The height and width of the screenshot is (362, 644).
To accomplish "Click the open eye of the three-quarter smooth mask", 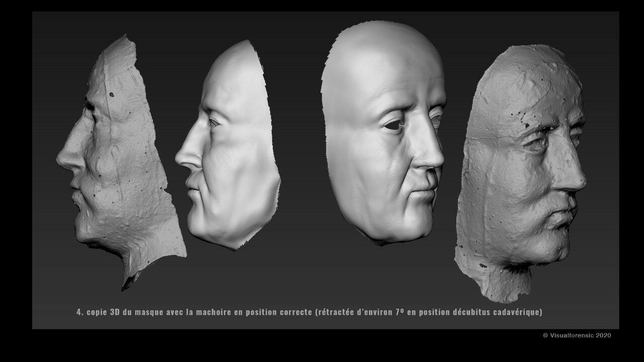I will 393,125.
